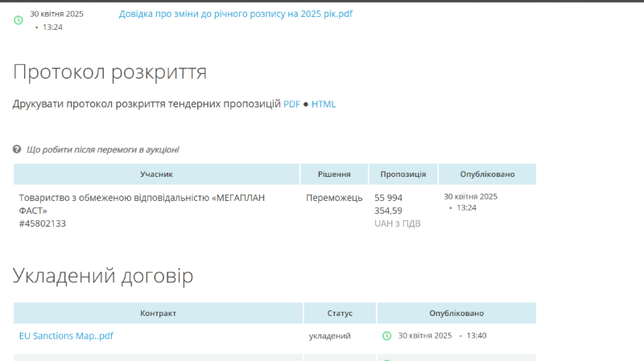Click the question mark help icon
This screenshot has width=644, height=361.
(17, 150)
